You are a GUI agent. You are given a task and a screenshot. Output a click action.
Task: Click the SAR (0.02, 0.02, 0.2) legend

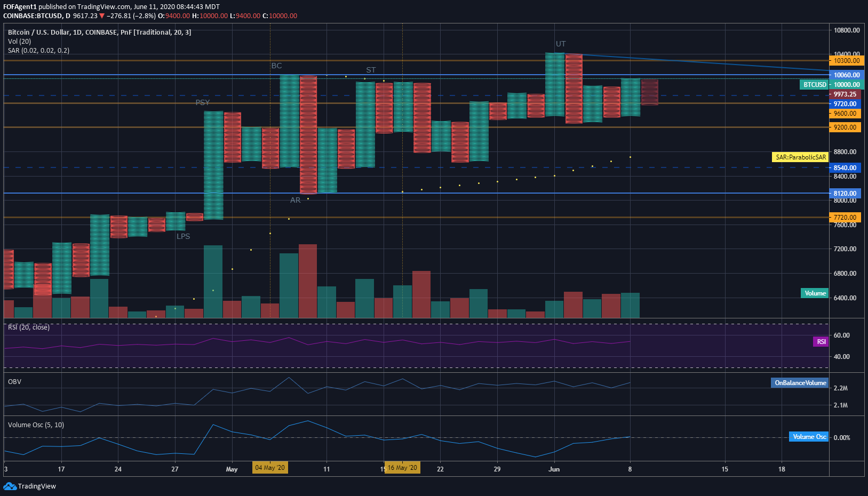pyautogui.click(x=38, y=51)
